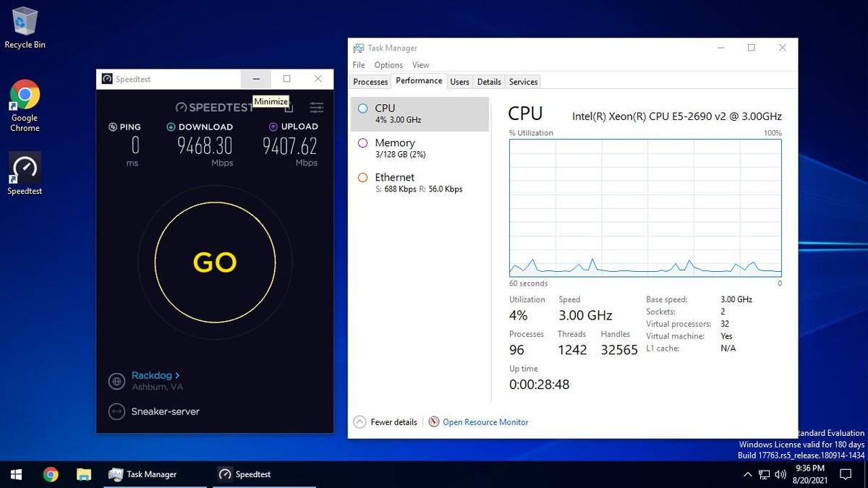The height and width of the screenshot is (488, 868).
Task: Click the Open Resource Monitor link
Action: [485, 422]
